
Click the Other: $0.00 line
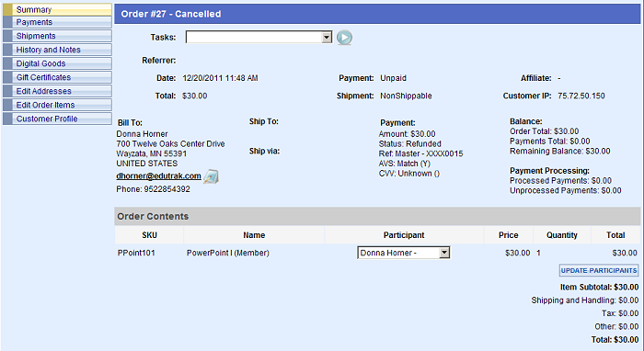point(617,327)
